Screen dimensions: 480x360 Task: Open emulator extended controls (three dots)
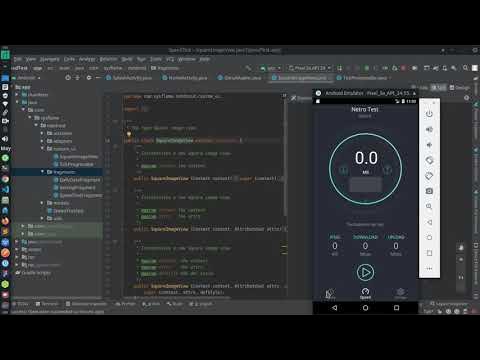click(429, 268)
